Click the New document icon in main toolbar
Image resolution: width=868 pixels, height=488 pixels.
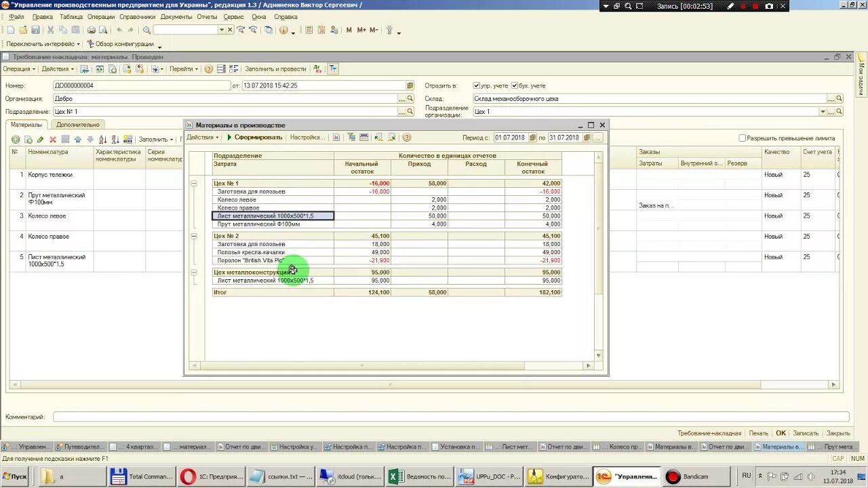click(10, 30)
